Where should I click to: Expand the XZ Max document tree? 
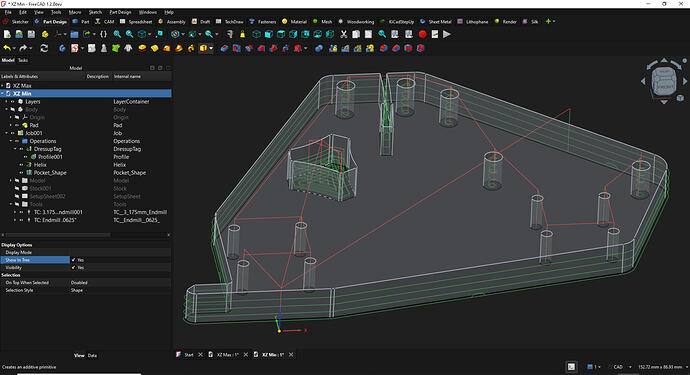pos(2,86)
